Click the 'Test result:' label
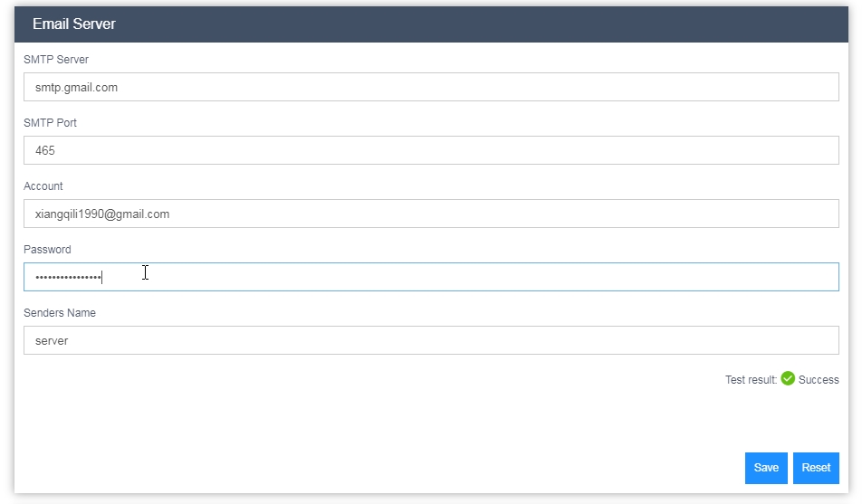The image size is (862, 504). point(751,380)
